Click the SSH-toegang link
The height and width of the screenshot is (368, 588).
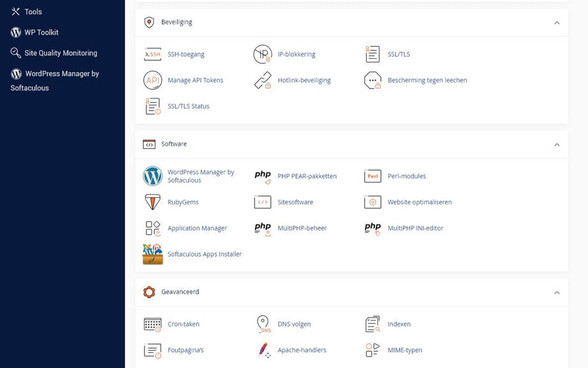(186, 54)
